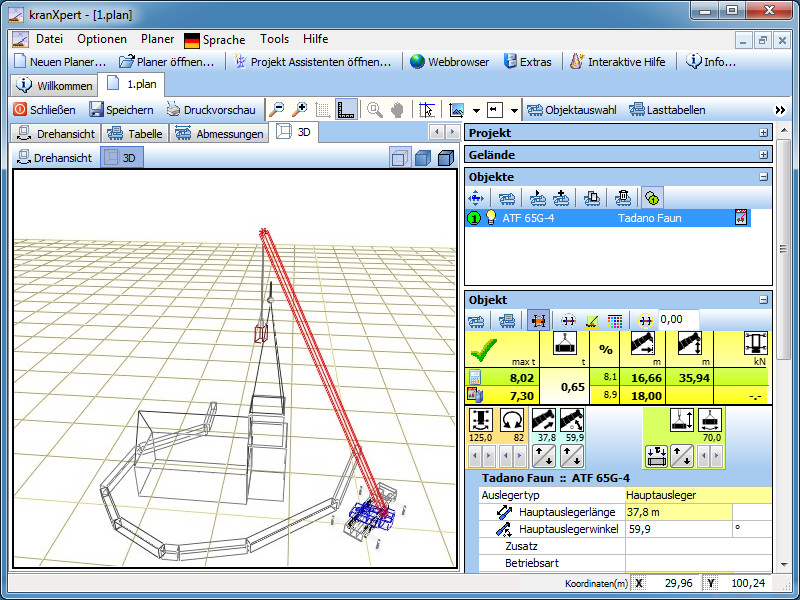Toggle wireframe cube display mode
This screenshot has height=600, width=800.
pyautogui.click(x=398, y=158)
